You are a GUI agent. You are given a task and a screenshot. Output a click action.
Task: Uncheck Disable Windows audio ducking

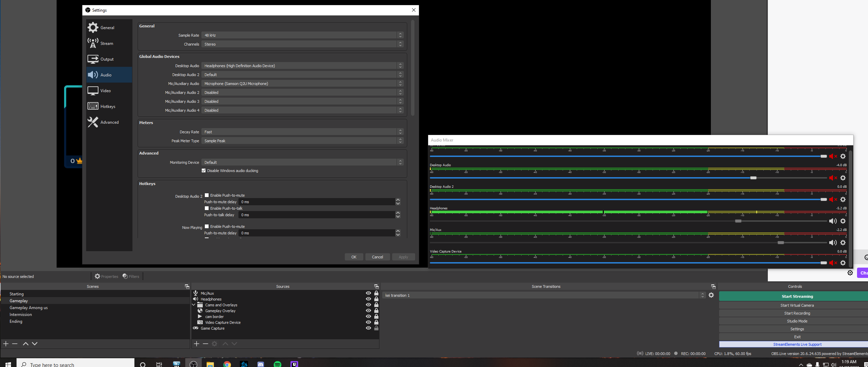click(204, 171)
